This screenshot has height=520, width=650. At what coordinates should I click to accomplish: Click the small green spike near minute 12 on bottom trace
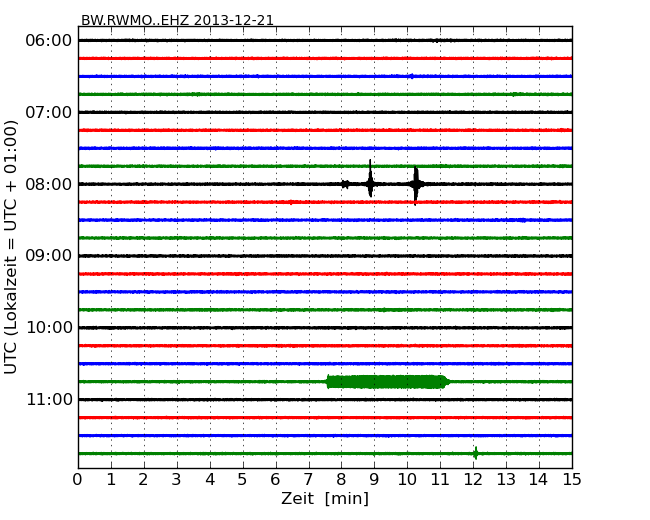click(475, 453)
